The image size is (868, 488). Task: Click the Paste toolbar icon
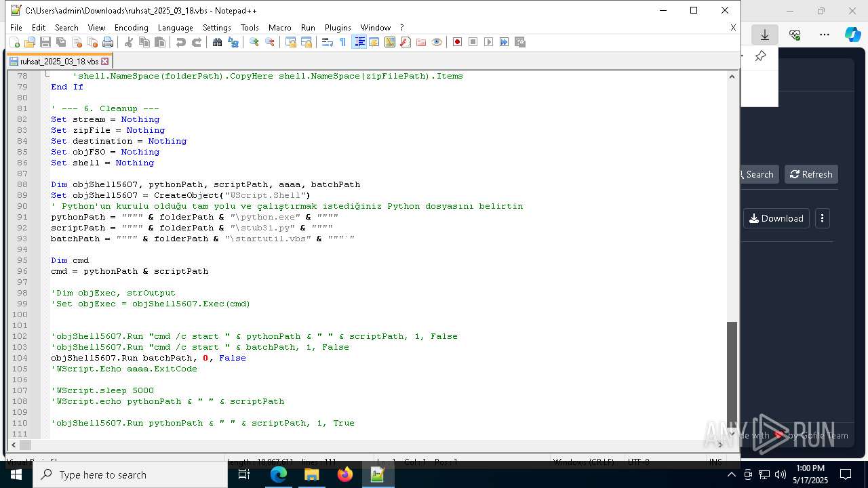(160, 42)
